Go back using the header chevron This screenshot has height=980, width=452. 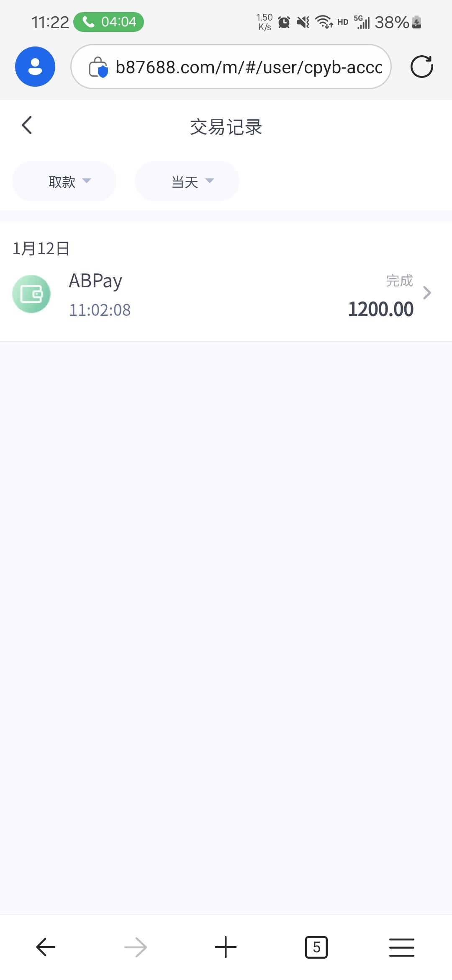(x=27, y=125)
